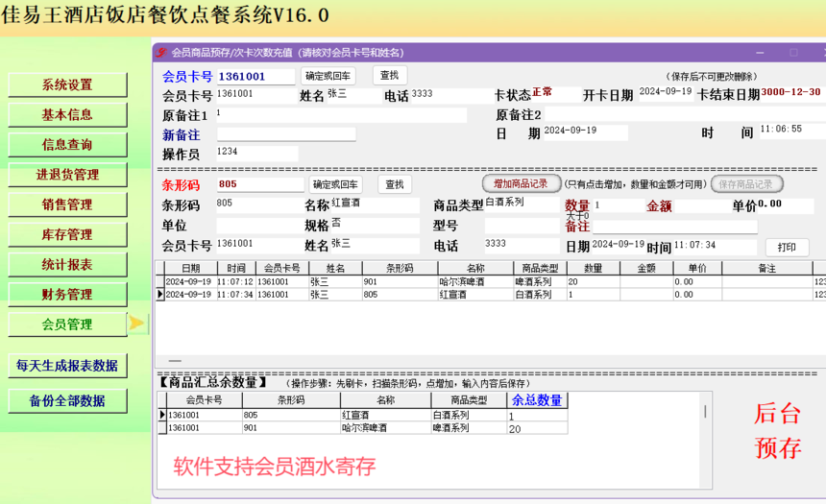This screenshot has height=504, width=826.
Task: Click the 商品类型 field showing 白酒系列
Action: (522, 203)
